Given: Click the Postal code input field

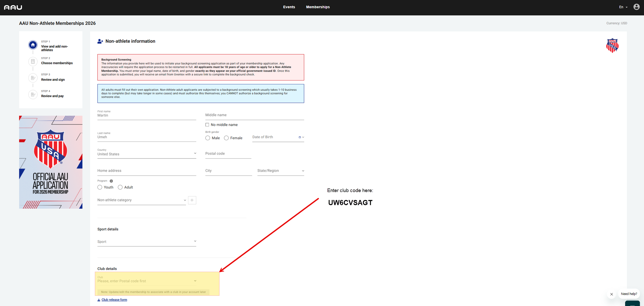Looking at the screenshot, I should [x=228, y=154].
